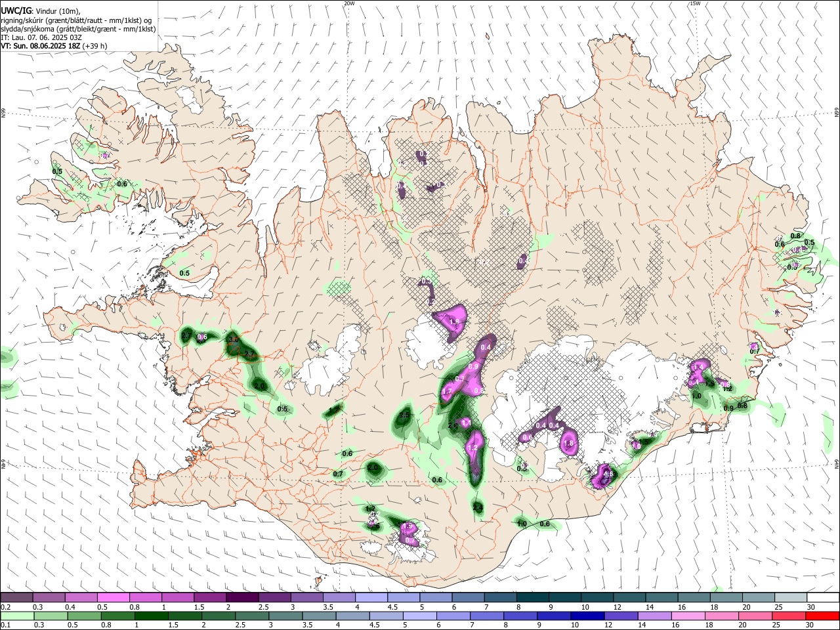This screenshot has height=630, width=840.
Task: Click the '2.5' rain value on the map
Action: coord(405,415)
